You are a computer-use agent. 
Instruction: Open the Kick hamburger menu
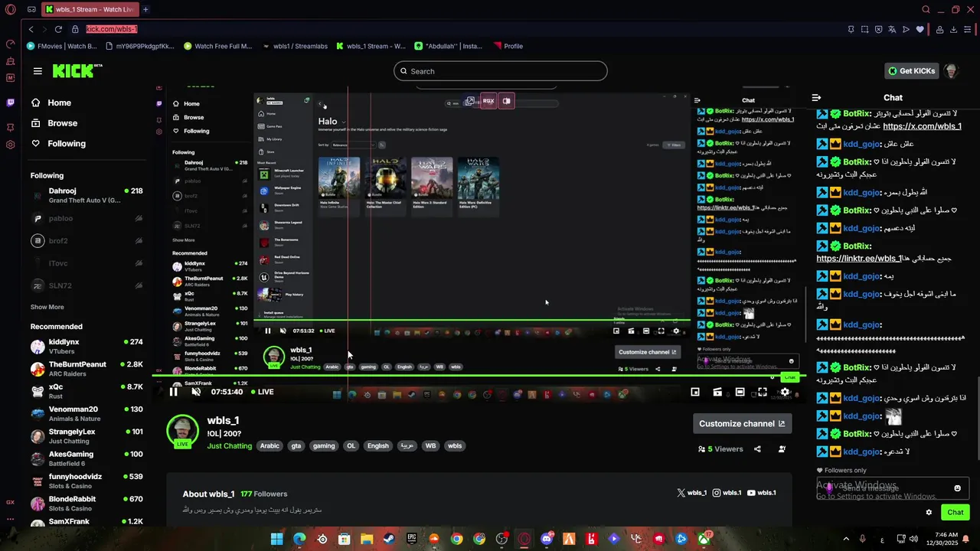pos(38,71)
